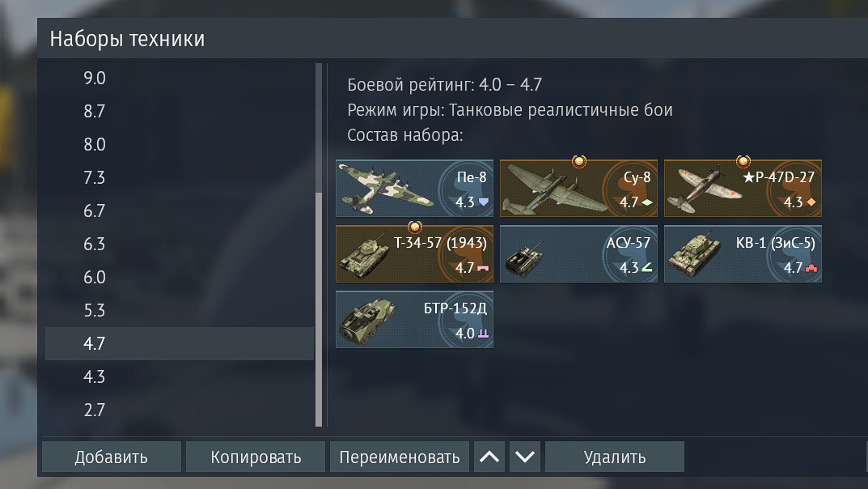Click the medal icon above Су-8
Viewport: 868px width, 489px height.
(x=579, y=161)
